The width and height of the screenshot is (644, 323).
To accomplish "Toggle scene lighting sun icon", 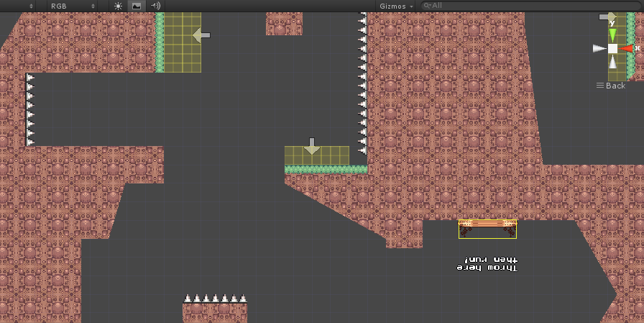I will [119, 6].
